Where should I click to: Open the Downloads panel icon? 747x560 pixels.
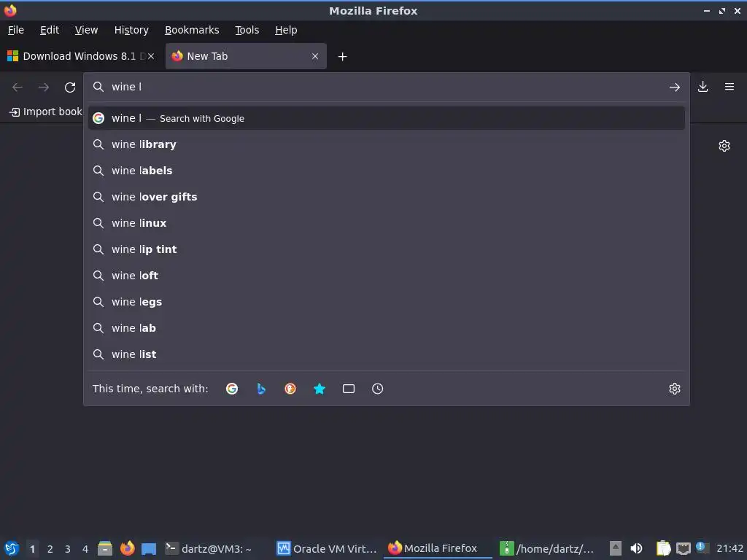click(703, 87)
